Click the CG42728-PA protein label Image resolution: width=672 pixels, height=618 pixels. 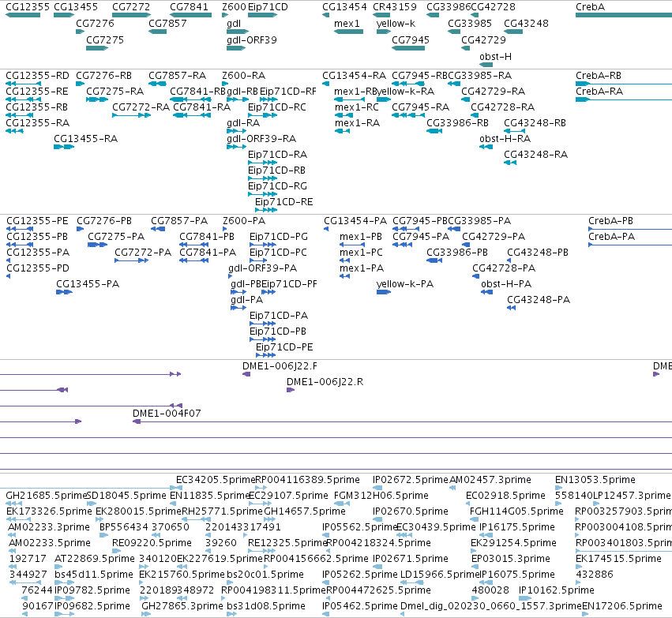504,268
